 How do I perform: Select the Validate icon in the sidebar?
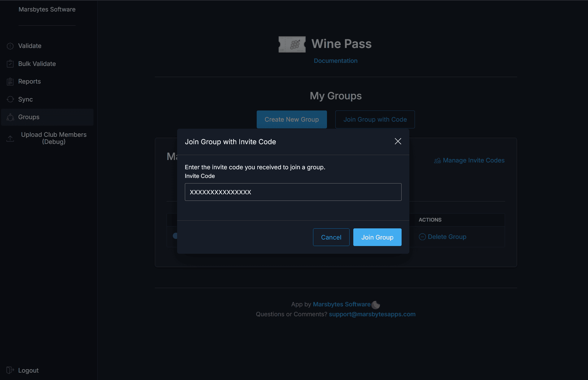point(10,46)
